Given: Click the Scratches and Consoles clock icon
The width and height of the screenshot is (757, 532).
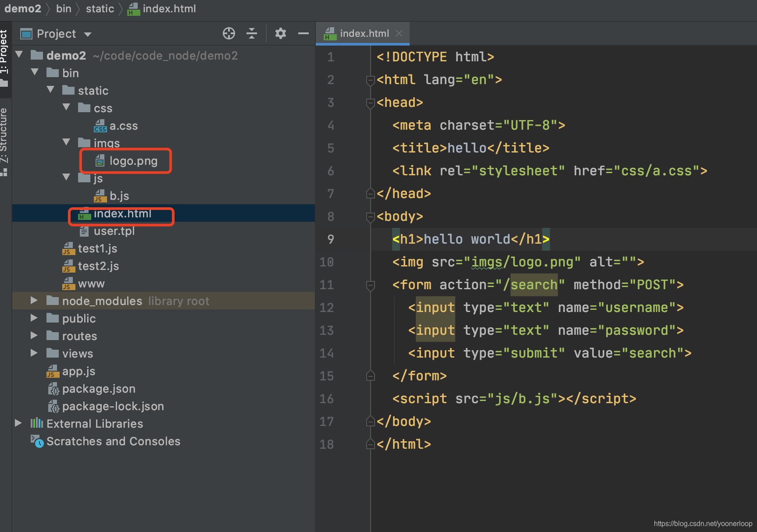Looking at the screenshot, I should pyautogui.click(x=37, y=441).
